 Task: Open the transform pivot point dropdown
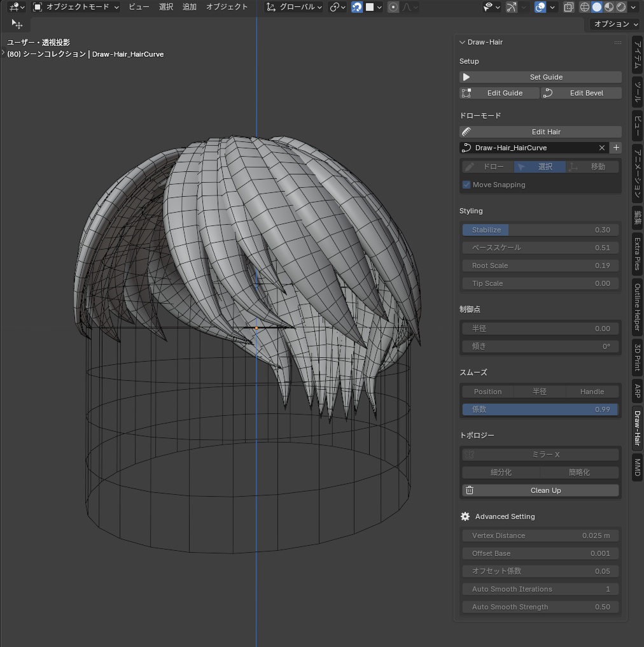(337, 7)
